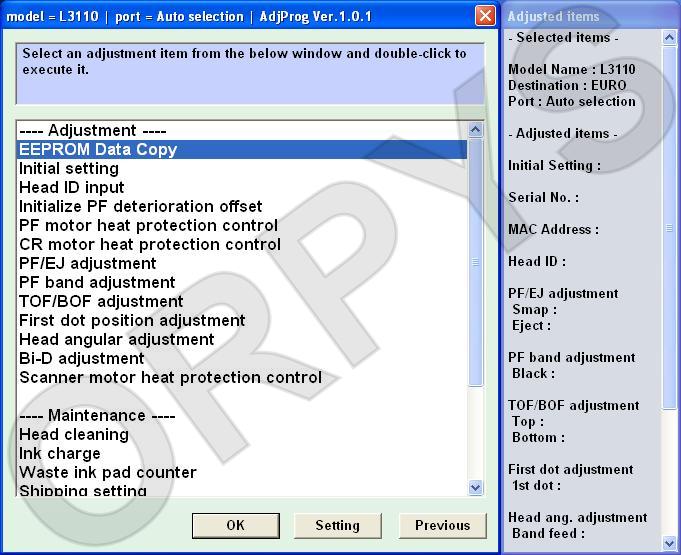Click the instruction text box at top
681x555 pixels.
(250, 74)
